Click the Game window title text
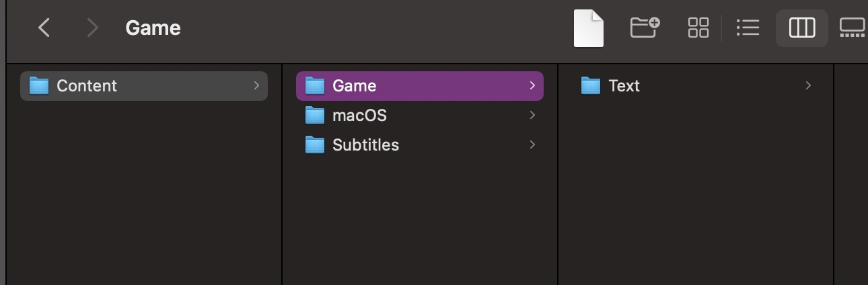This screenshot has height=285, width=868. click(x=153, y=28)
